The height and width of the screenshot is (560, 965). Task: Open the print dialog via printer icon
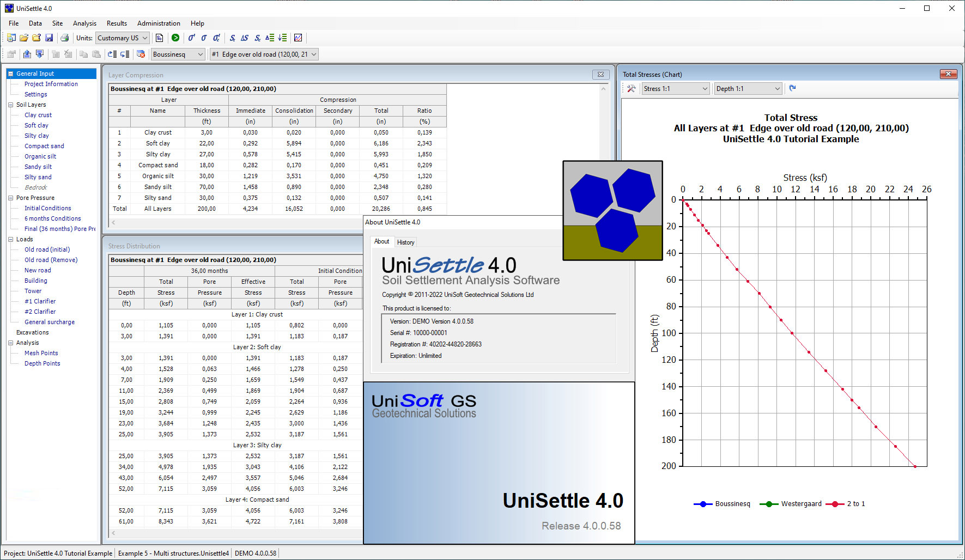pos(65,38)
